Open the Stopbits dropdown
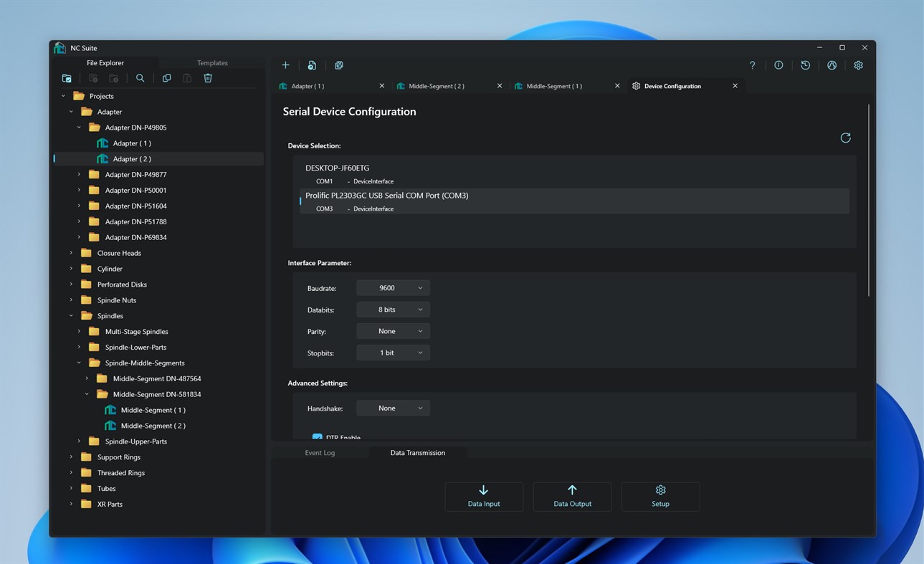The height and width of the screenshot is (564, 924). click(393, 353)
